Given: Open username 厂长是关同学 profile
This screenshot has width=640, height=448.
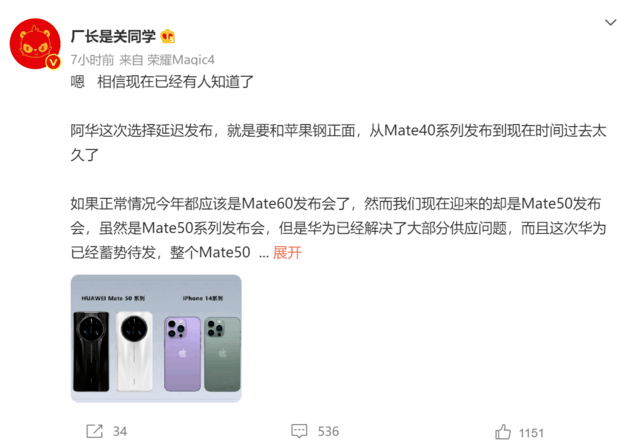Looking at the screenshot, I should pyautogui.click(x=113, y=36).
